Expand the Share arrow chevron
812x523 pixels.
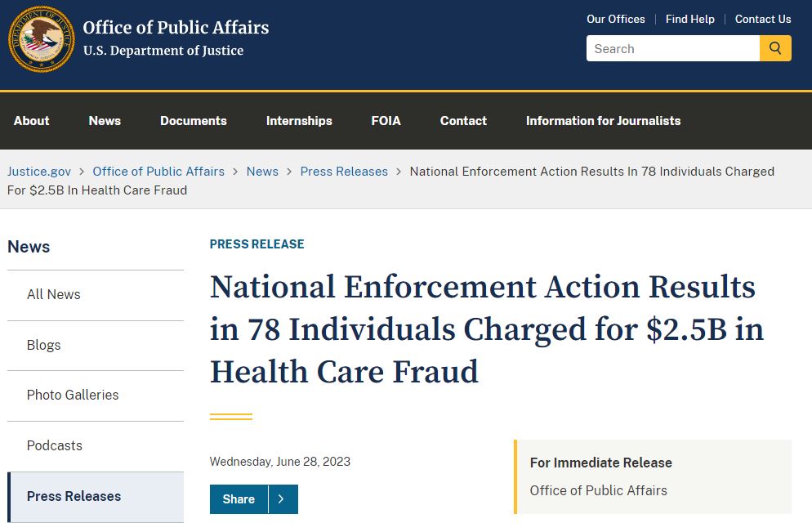tap(283, 499)
